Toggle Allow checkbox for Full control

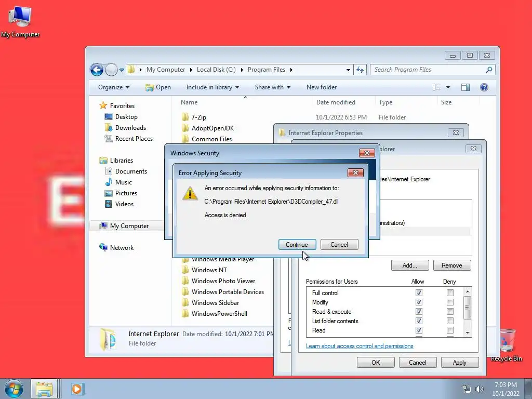(x=419, y=293)
